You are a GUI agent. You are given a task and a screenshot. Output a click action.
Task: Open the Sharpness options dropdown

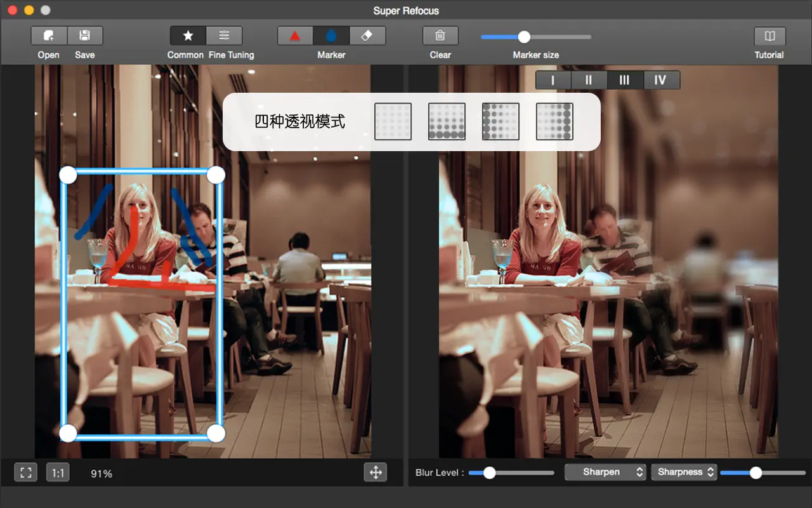click(684, 472)
